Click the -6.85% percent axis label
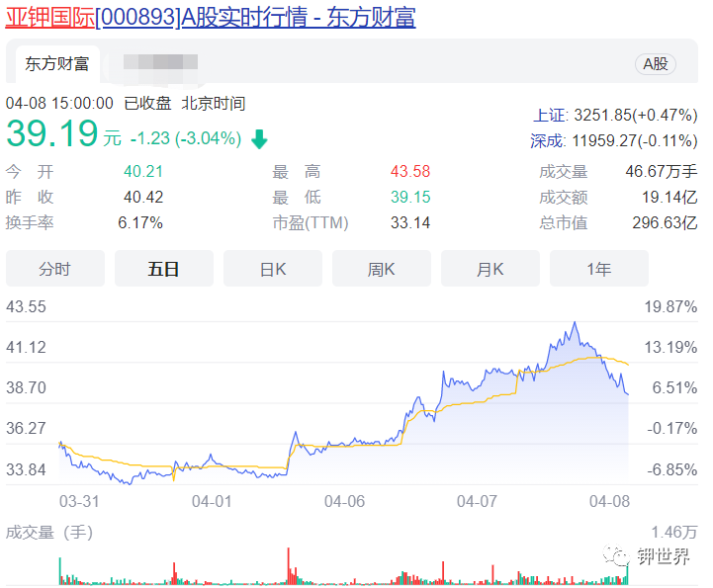 (x=672, y=469)
